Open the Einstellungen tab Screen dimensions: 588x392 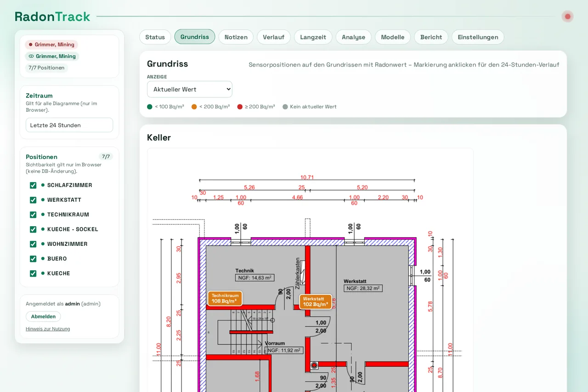tap(478, 37)
